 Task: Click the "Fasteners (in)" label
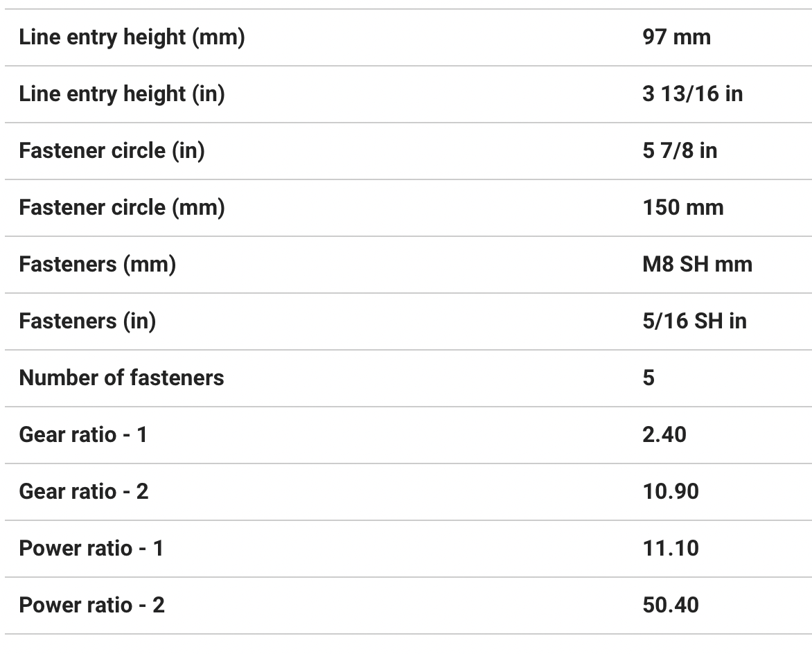pyautogui.click(x=87, y=321)
